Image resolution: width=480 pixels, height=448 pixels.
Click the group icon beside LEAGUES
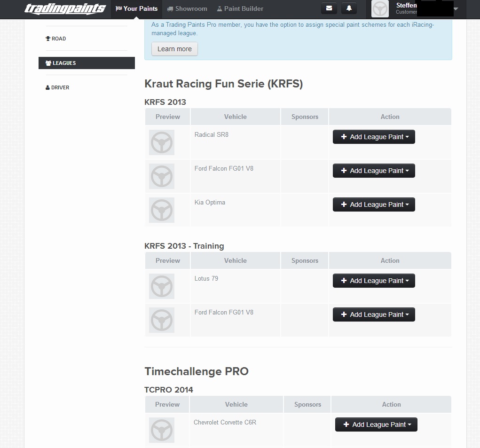point(48,63)
